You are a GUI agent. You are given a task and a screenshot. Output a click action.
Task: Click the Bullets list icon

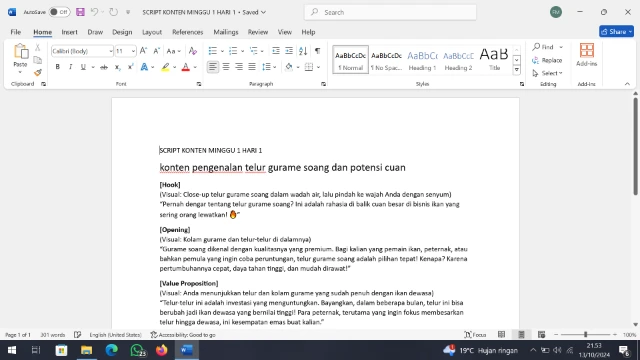(x=213, y=51)
